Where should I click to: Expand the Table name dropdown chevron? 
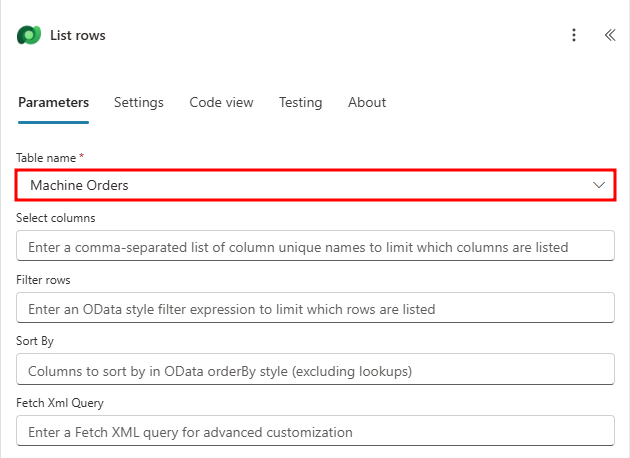tap(599, 185)
